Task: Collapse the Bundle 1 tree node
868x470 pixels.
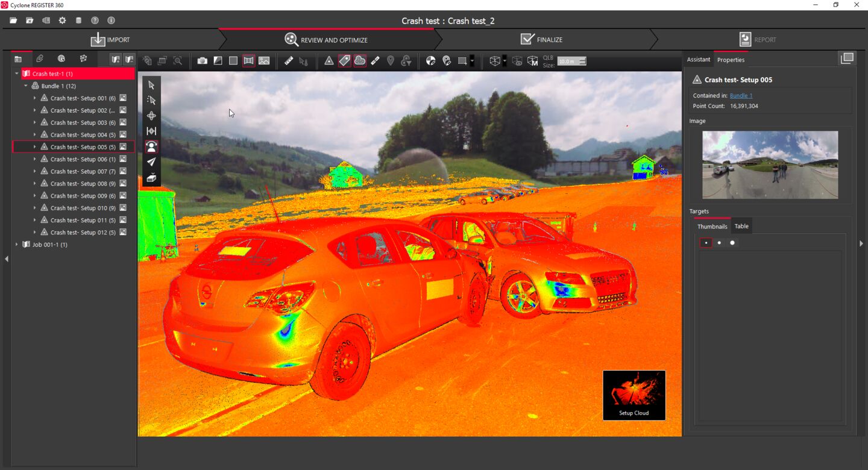Action: (x=26, y=86)
